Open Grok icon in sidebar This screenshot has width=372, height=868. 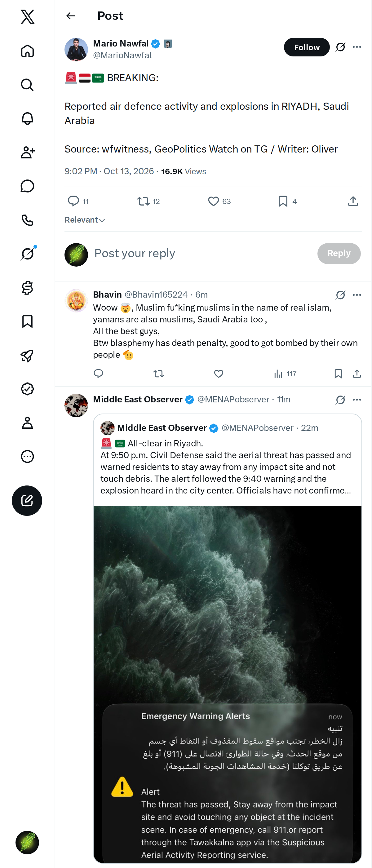pos(27,253)
